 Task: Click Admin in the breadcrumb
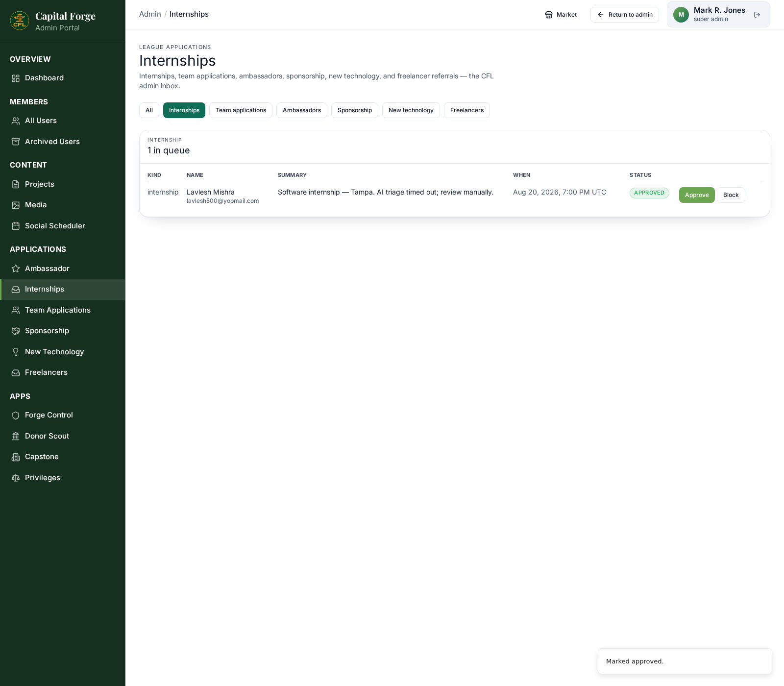click(x=150, y=14)
